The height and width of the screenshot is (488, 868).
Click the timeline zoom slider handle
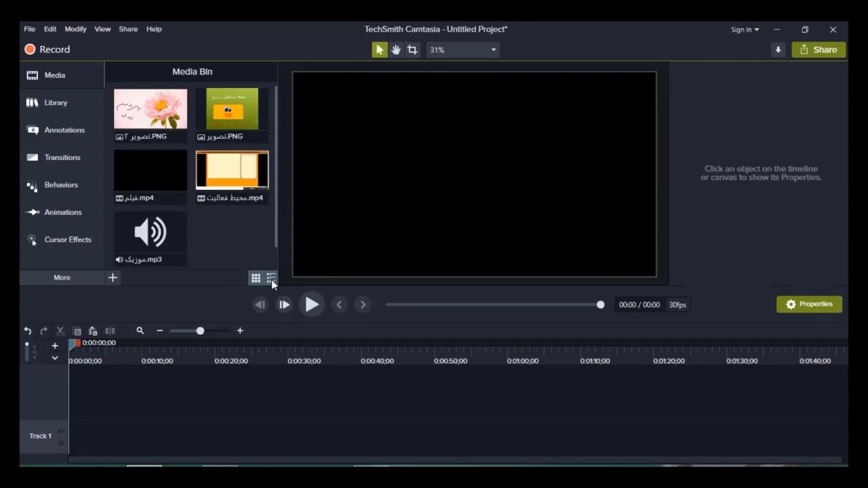(x=200, y=331)
